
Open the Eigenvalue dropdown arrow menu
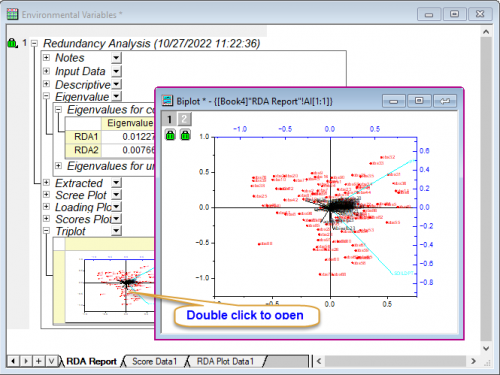pyautogui.click(x=116, y=96)
